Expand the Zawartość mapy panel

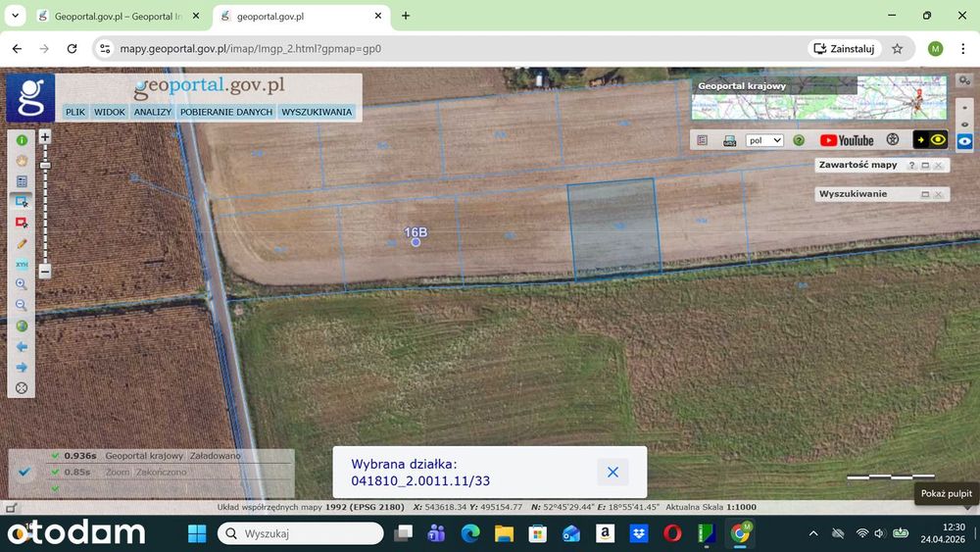(925, 165)
